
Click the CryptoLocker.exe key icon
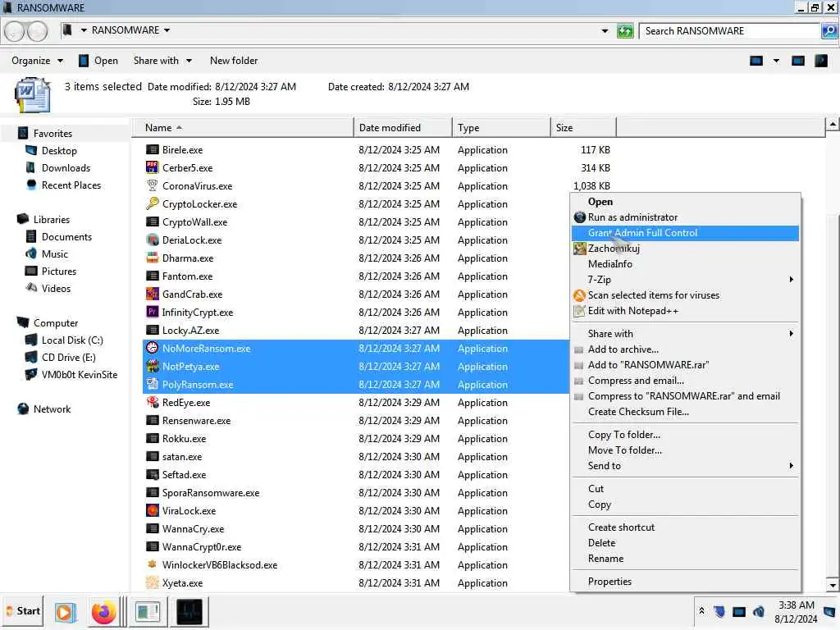click(x=152, y=203)
